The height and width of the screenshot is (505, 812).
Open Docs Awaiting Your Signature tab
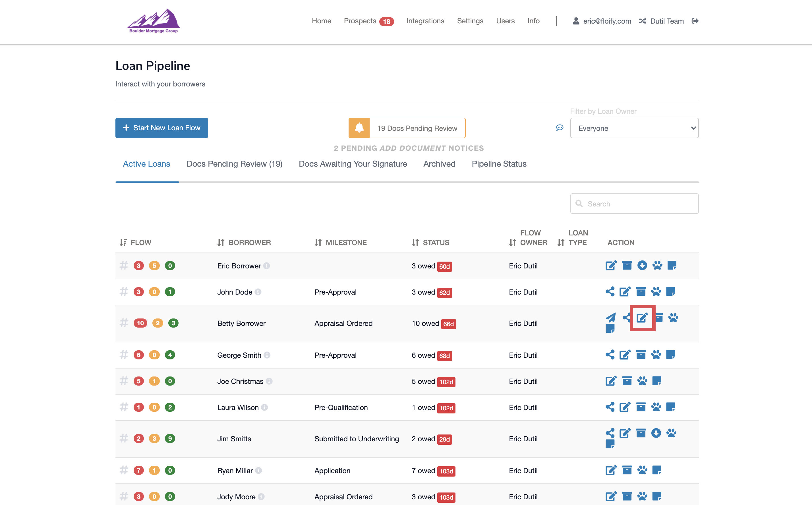(353, 164)
